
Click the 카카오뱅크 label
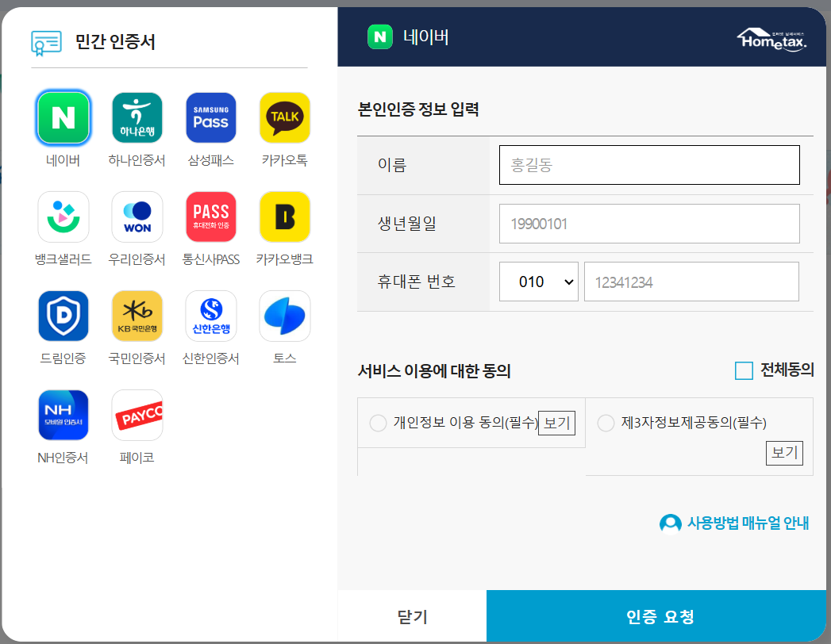tap(285, 259)
